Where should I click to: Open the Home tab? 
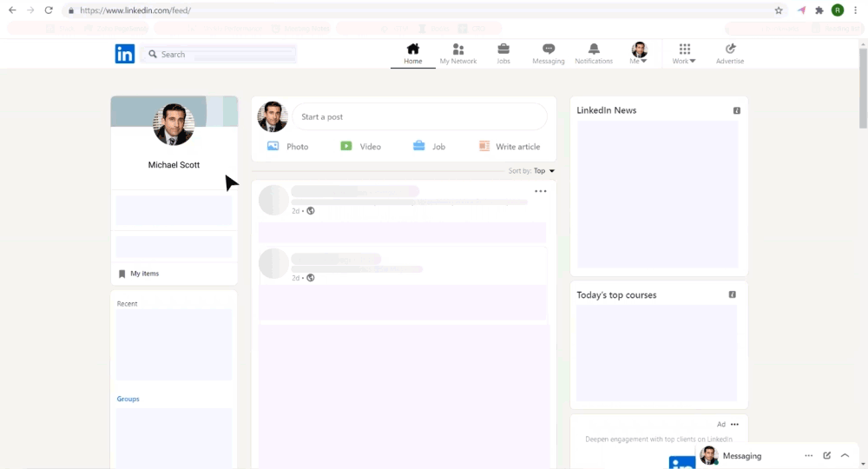click(413, 54)
